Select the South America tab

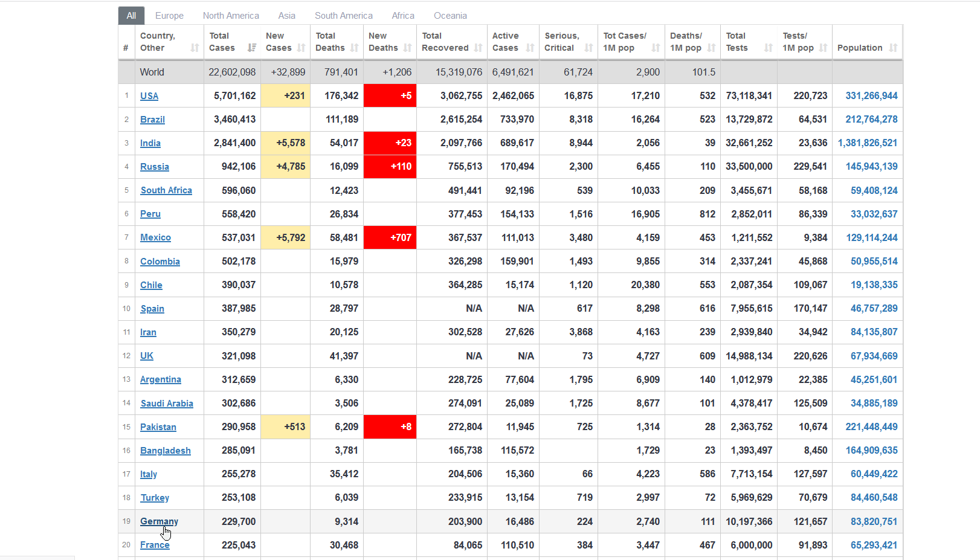coord(343,16)
